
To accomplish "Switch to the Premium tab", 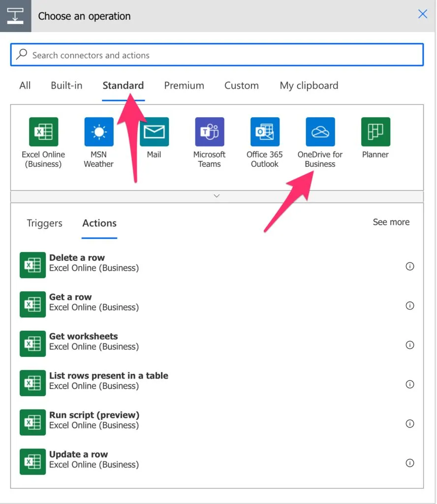I will pyautogui.click(x=184, y=86).
